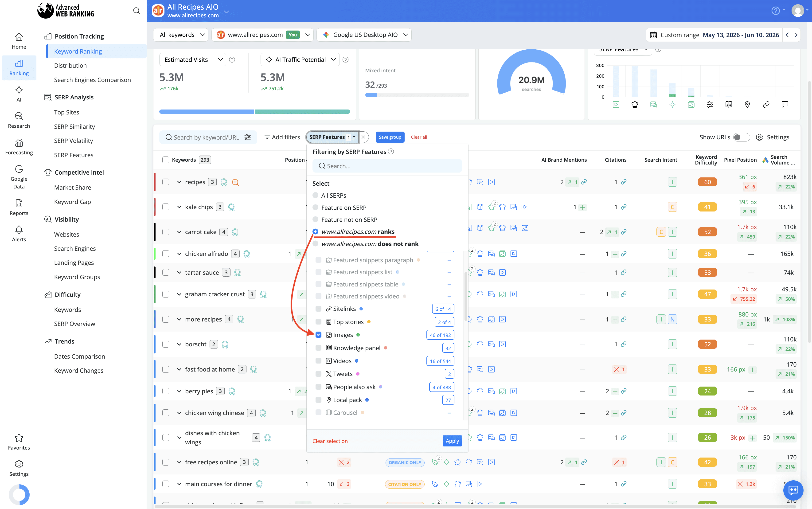Remove the SERP Features filter chip
812x509 pixels.
tap(363, 137)
